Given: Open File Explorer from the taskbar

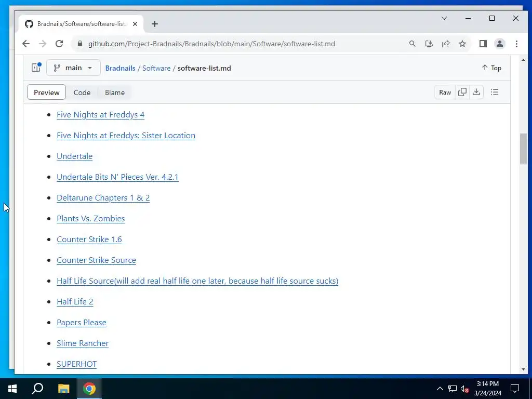Looking at the screenshot, I should (63, 389).
